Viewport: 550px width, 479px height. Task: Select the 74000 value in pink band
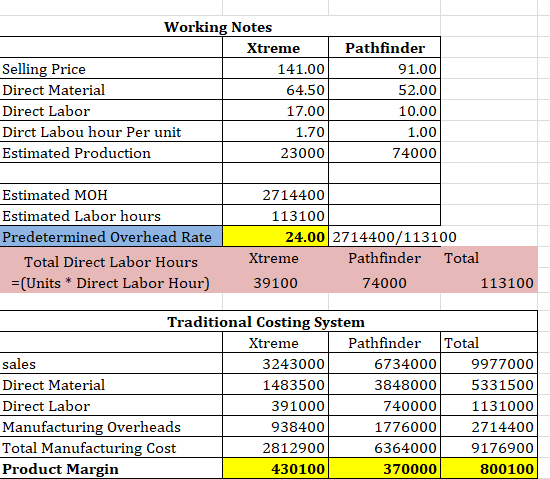[x=384, y=283]
